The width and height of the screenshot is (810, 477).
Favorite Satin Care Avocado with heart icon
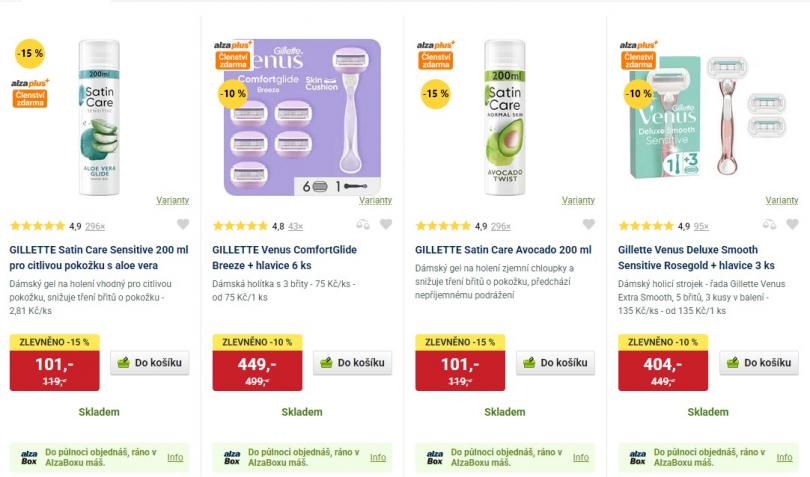[588, 225]
